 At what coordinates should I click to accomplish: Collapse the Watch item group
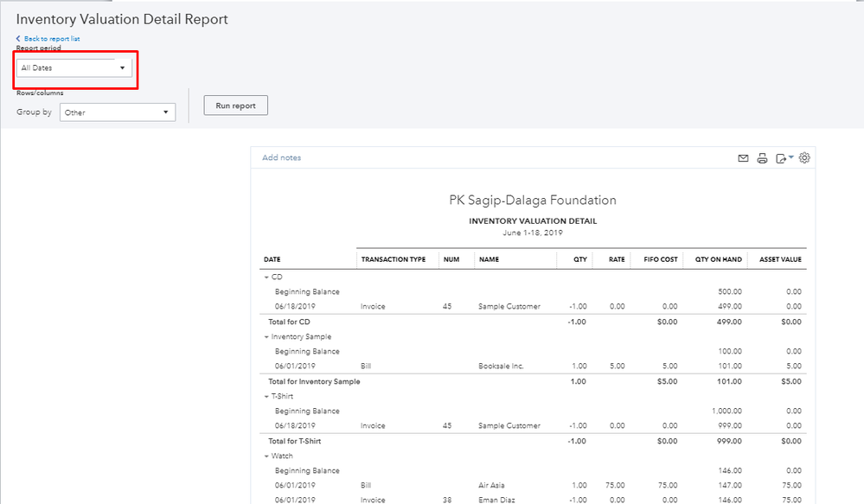tap(266, 456)
